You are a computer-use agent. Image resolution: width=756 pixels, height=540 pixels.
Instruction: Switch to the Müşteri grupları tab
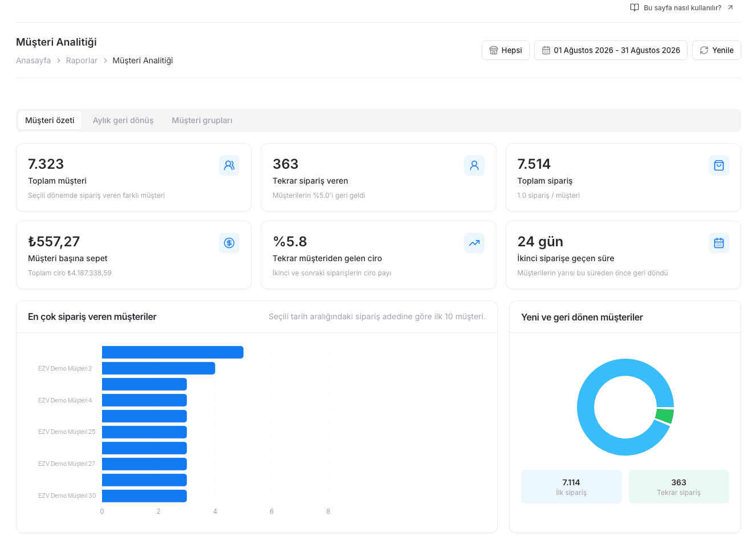tap(202, 120)
